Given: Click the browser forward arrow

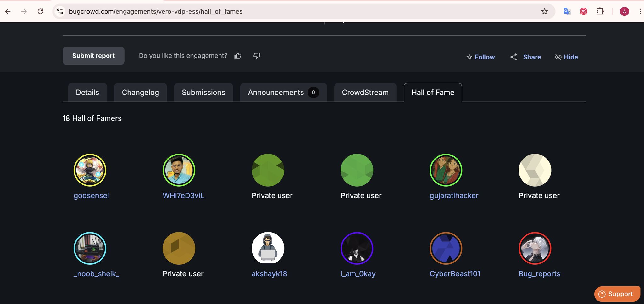Looking at the screenshot, I should tap(24, 11).
